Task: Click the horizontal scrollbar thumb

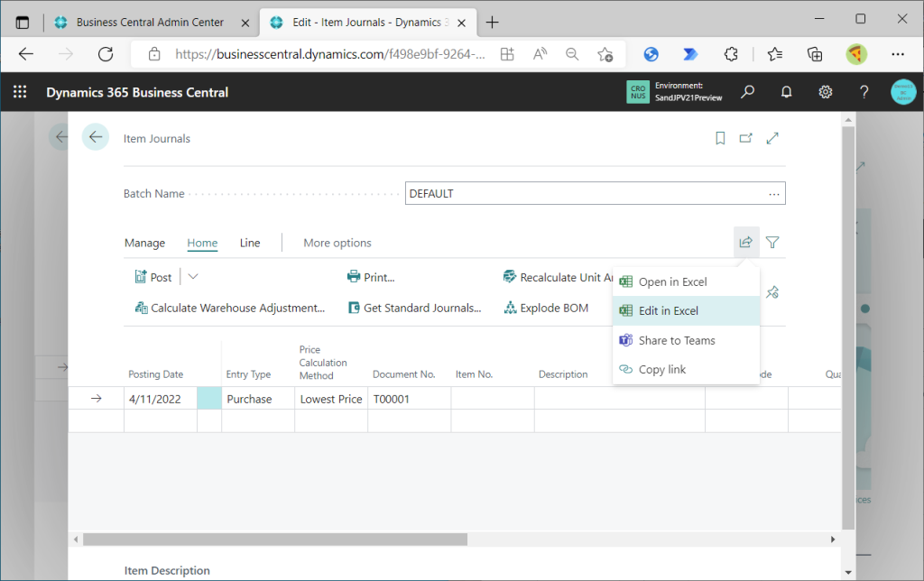Action: coord(274,539)
